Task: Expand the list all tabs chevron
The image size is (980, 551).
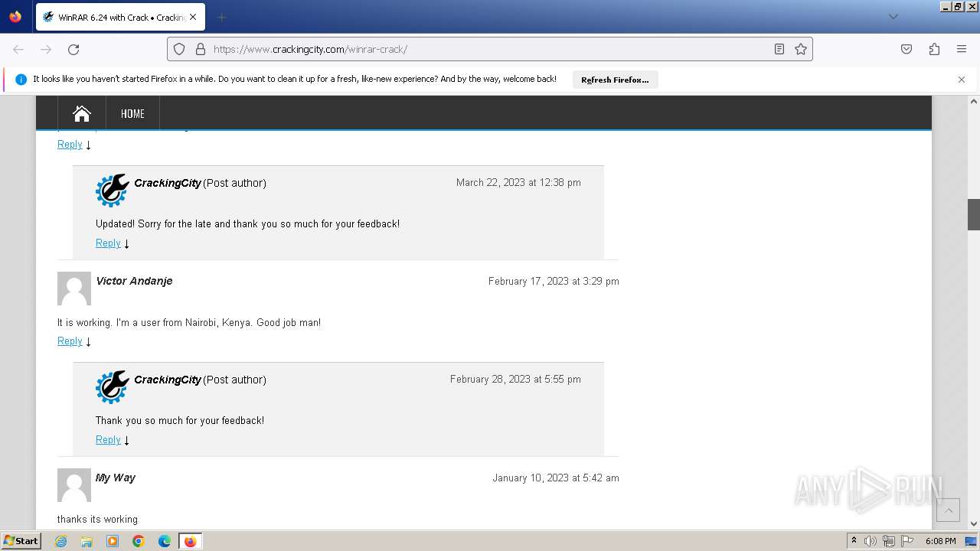Action: pyautogui.click(x=893, y=17)
